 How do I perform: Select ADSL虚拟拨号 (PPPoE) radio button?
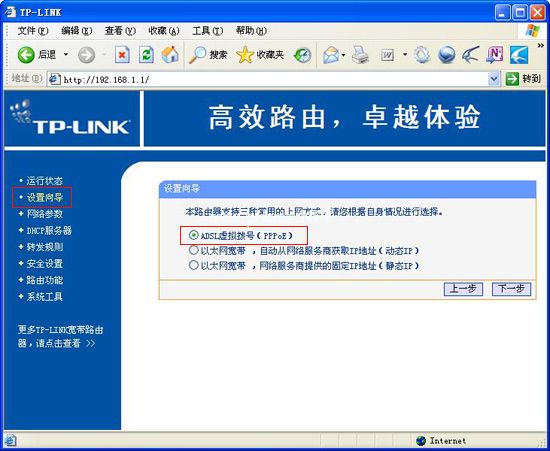tap(193, 235)
